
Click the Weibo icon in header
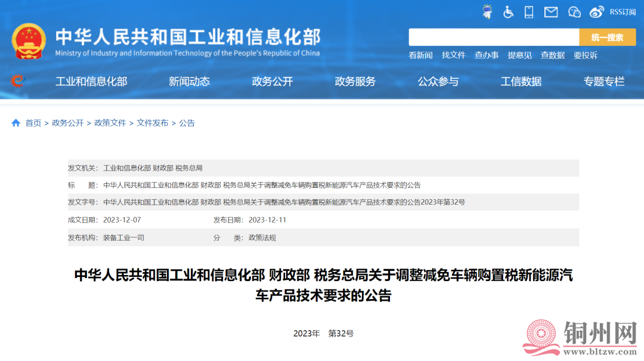(x=596, y=12)
